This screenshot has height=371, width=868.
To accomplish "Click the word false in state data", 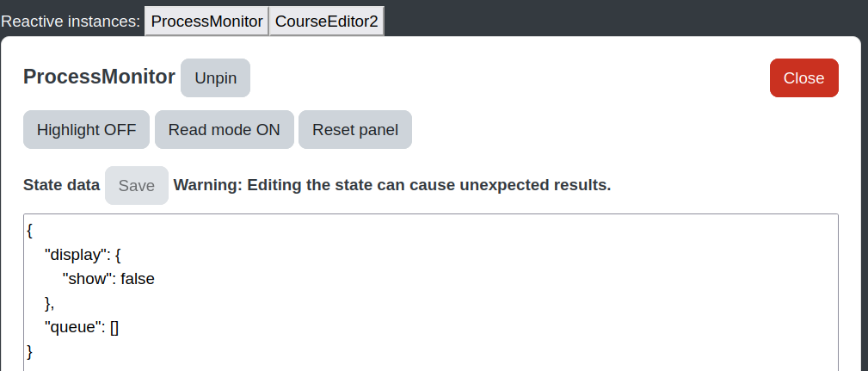I will tap(138, 279).
